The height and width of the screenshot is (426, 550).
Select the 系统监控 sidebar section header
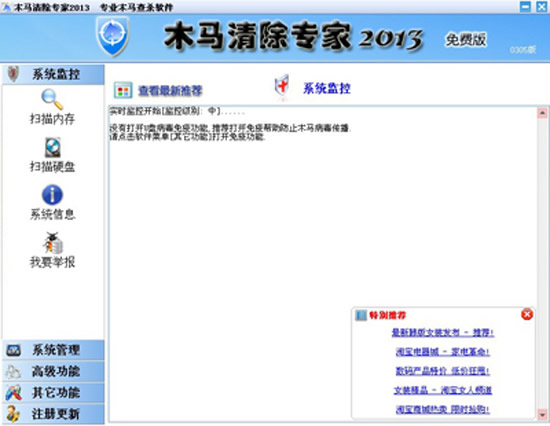pos(53,74)
